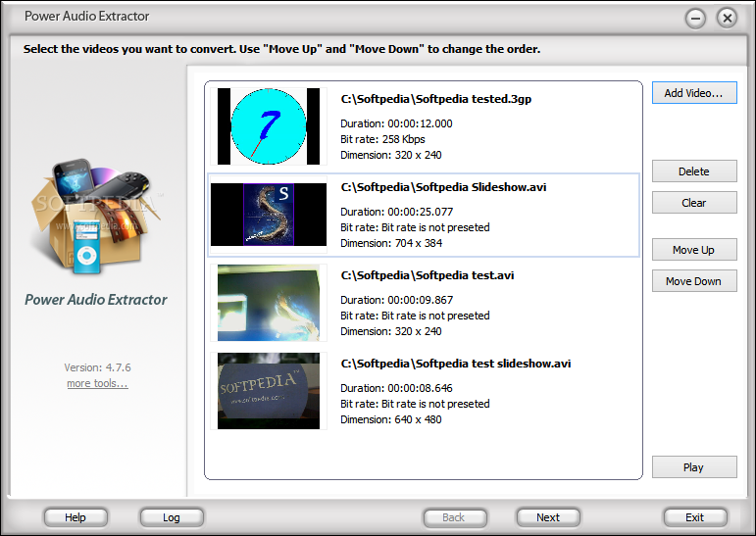Select the Softpedia test slideshow.avi thumbnail

[269, 391]
